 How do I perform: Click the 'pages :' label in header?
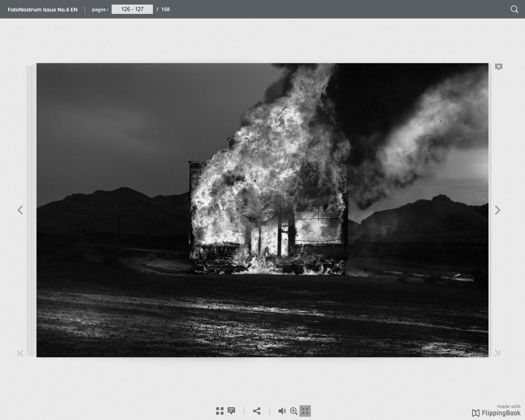(x=100, y=9)
